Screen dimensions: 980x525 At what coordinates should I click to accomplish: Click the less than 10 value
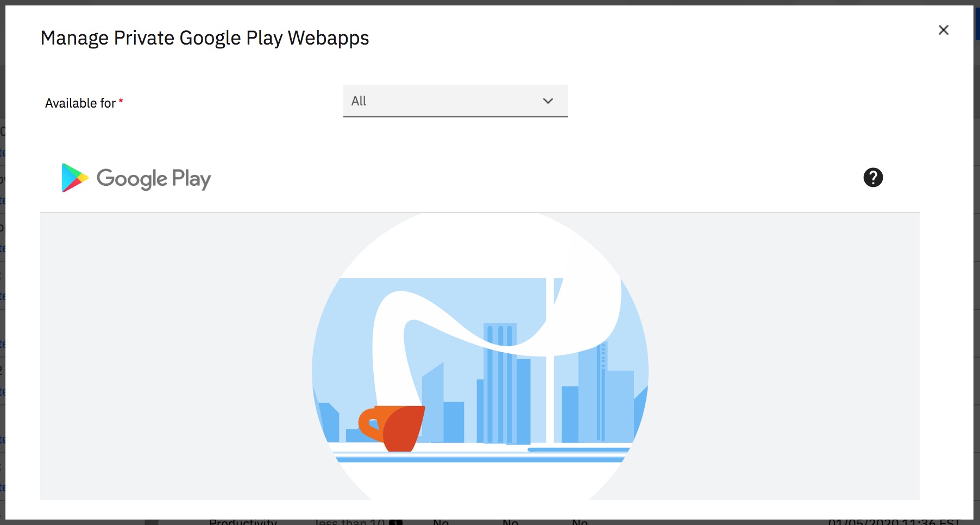click(x=350, y=522)
